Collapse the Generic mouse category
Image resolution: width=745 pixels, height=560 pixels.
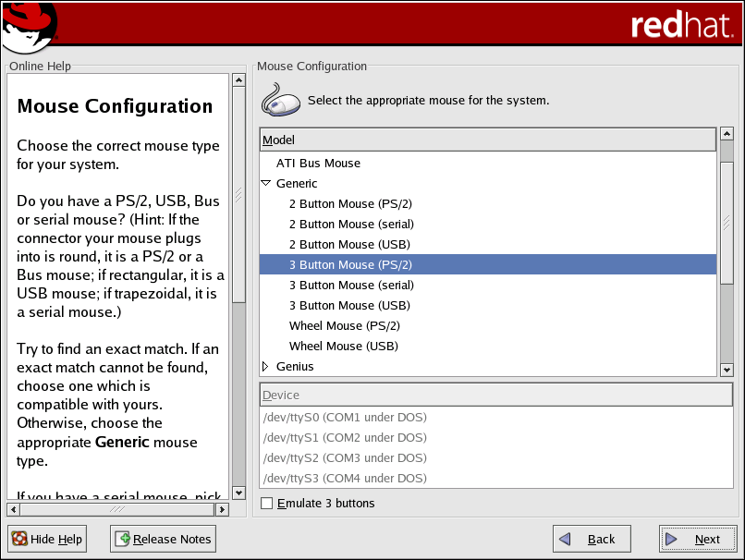[x=265, y=183]
